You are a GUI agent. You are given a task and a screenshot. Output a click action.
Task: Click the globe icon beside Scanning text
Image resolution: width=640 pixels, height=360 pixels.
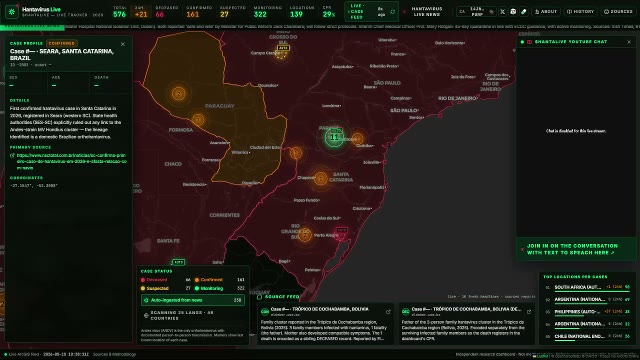tap(146, 315)
